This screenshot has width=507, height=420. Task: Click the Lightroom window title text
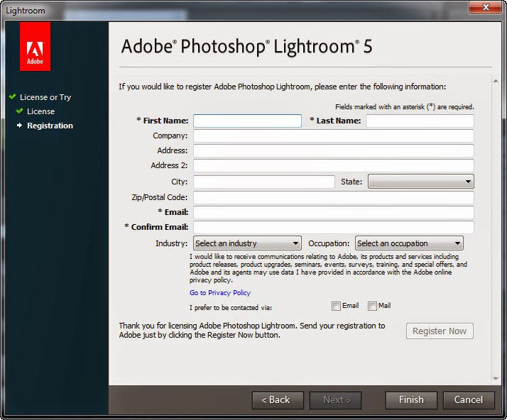pos(26,11)
